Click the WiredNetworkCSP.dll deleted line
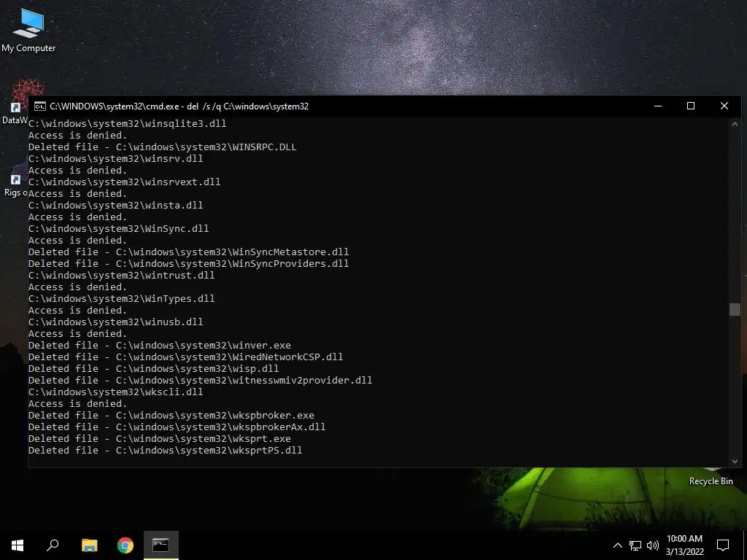The width and height of the screenshot is (747, 560). (186, 357)
